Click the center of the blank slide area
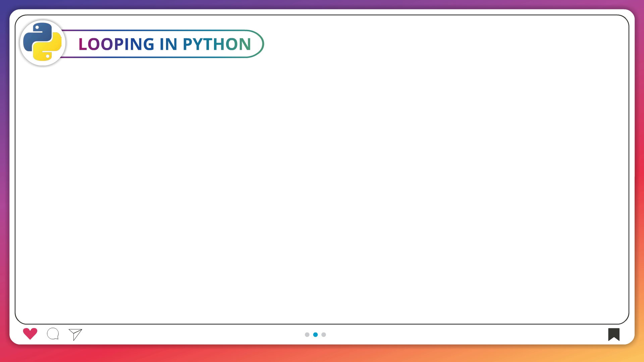The width and height of the screenshot is (644, 362). [322, 188]
